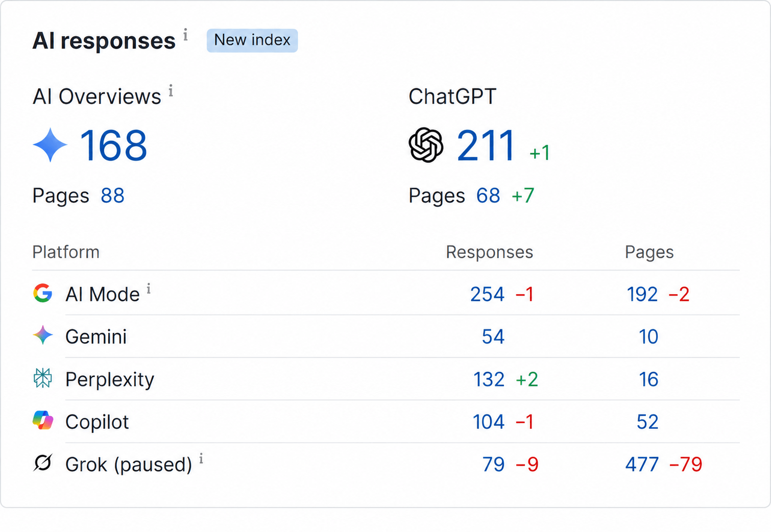Open Grok responses value 79
Viewport: 771px width, 532px height.
[493, 464]
